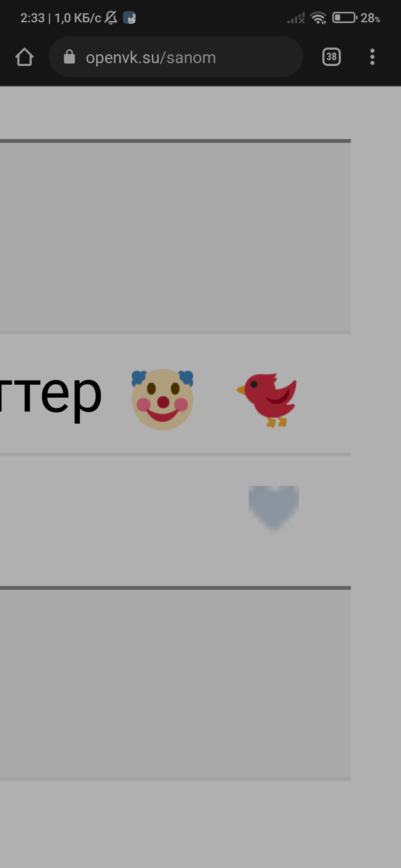Tap the 2:33 clock in the status bar
The height and width of the screenshot is (868, 401).
coord(32,18)
